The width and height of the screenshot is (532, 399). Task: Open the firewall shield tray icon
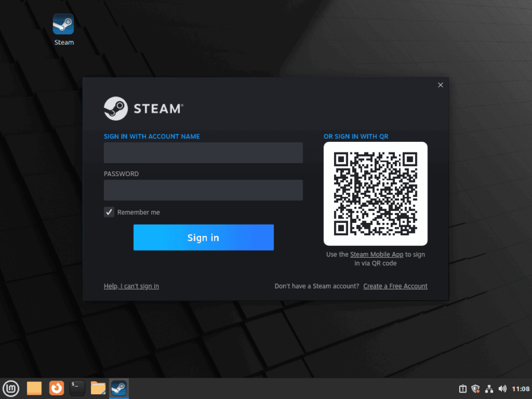475,388
